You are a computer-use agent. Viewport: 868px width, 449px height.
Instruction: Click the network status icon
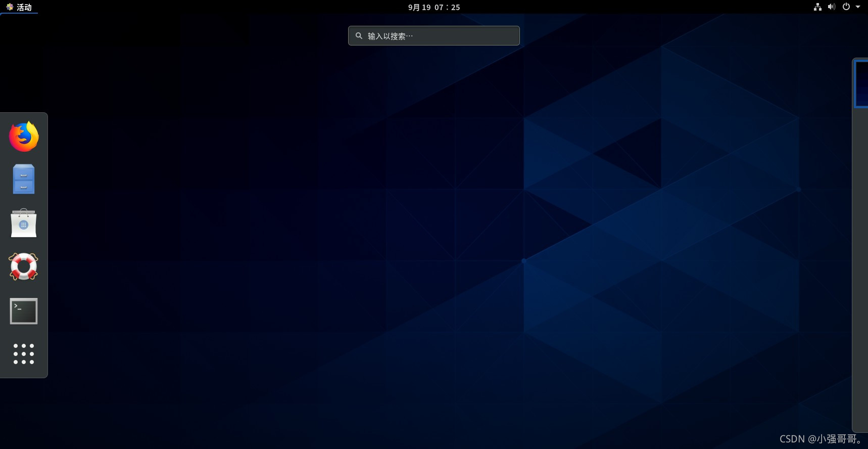click(817, 7)
